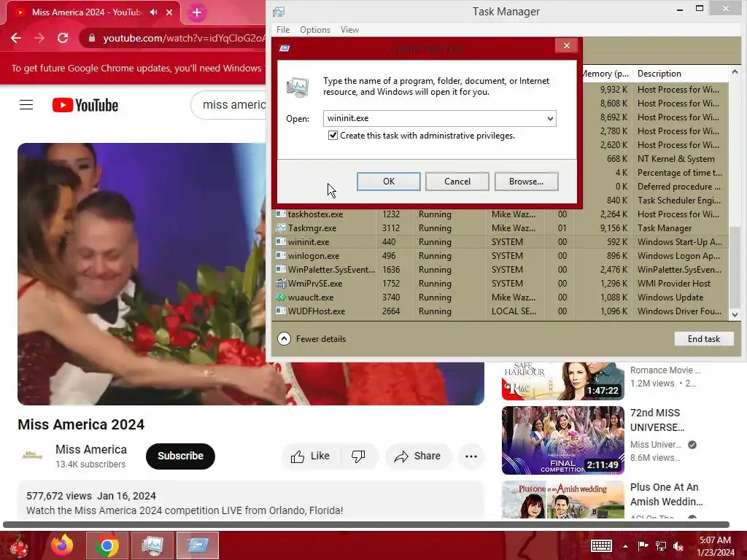Expand the Open field dropdown arrow
This screenshot has width=747, height=560.
point(550,119)
